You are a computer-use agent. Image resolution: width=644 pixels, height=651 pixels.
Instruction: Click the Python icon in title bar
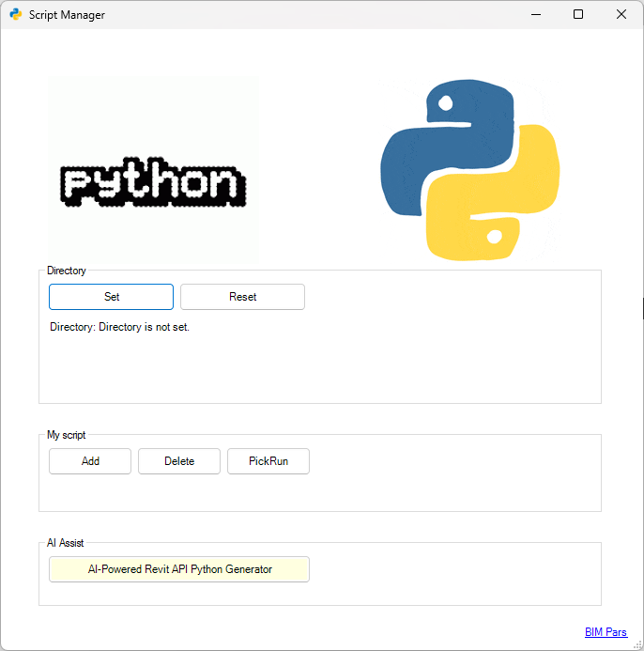coord(16,14)
